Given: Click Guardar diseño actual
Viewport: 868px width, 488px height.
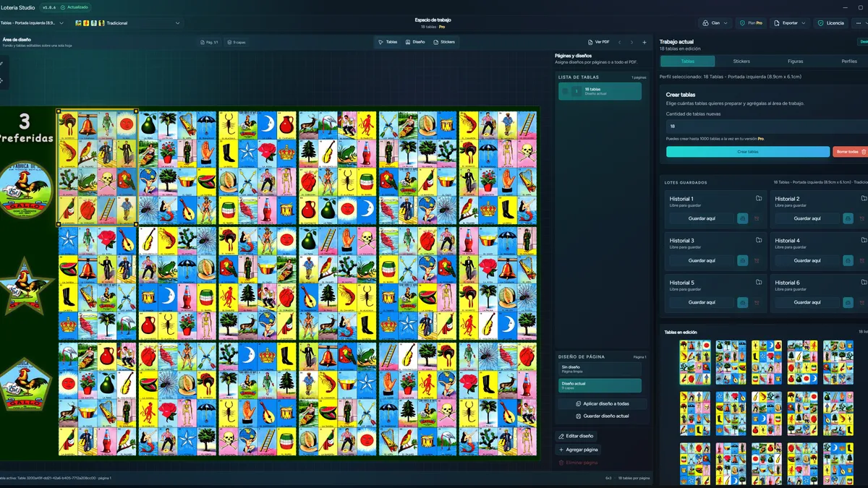Looking at the screenshot, I should tap(601, 416).
